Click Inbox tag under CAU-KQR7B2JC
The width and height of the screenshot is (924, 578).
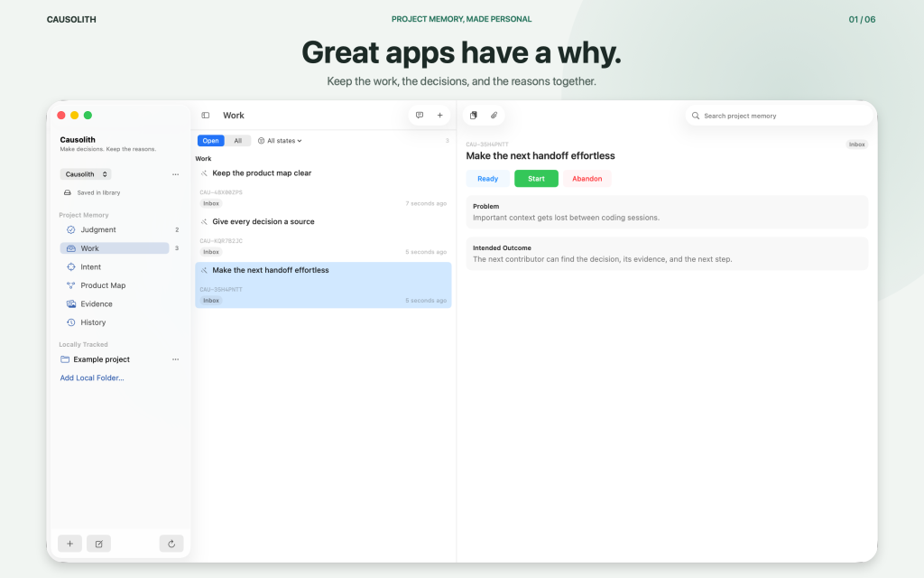pyautogui.click(x=211, y=252)
